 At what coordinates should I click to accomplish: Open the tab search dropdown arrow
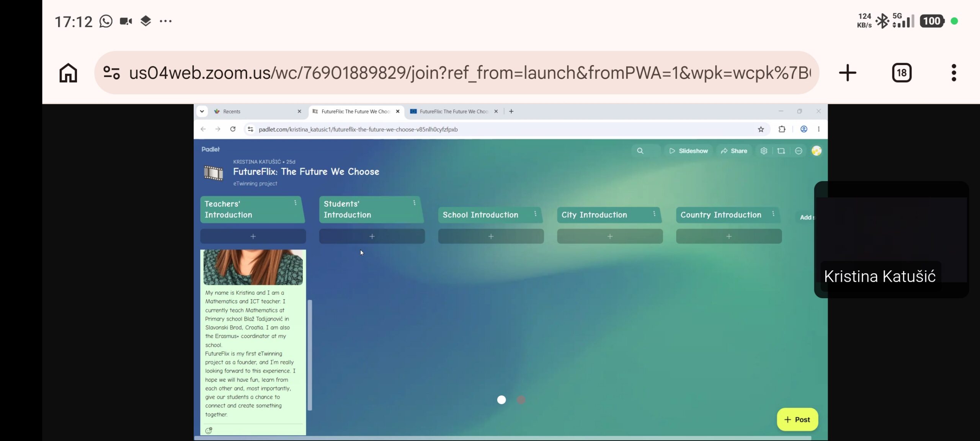coord(202,111)
